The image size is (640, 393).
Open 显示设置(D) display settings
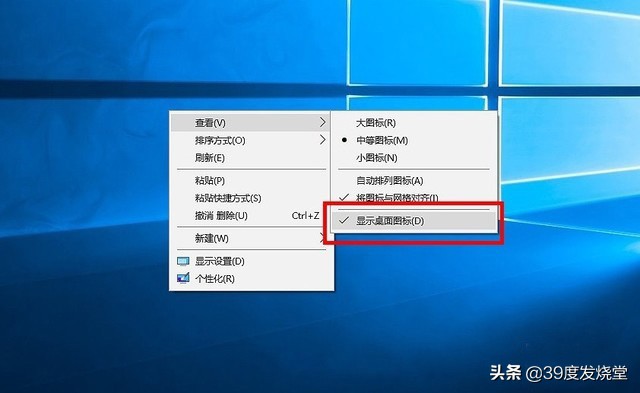pyautogui.click(x=250, y=261)
